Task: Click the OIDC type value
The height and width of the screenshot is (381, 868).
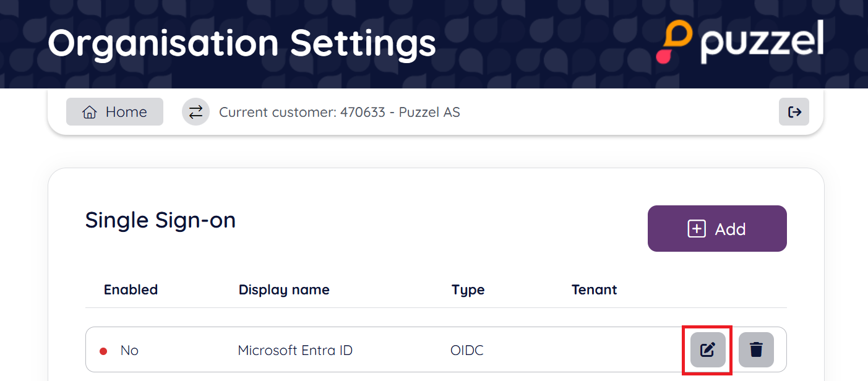Action: pos(467,350)
